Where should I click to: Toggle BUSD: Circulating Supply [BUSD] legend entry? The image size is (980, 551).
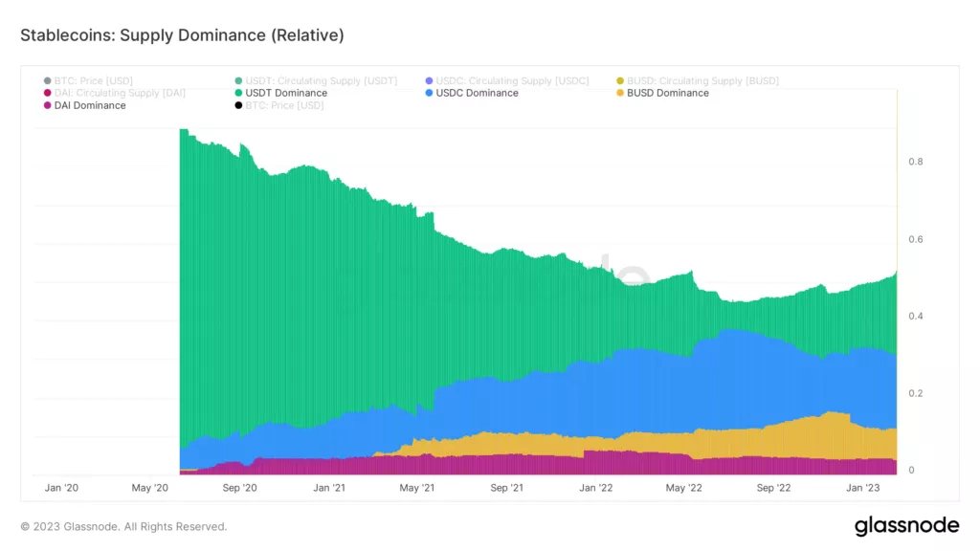point(698,80)
